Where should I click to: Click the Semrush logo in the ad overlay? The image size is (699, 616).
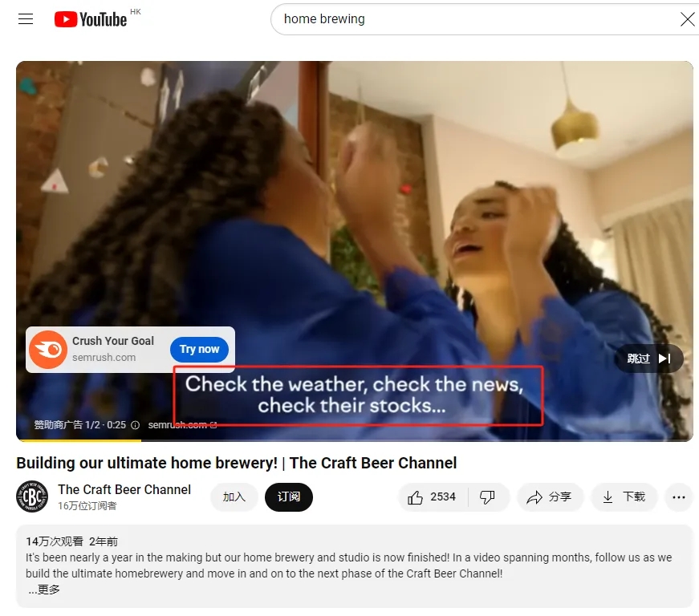[x=47, y=350]
